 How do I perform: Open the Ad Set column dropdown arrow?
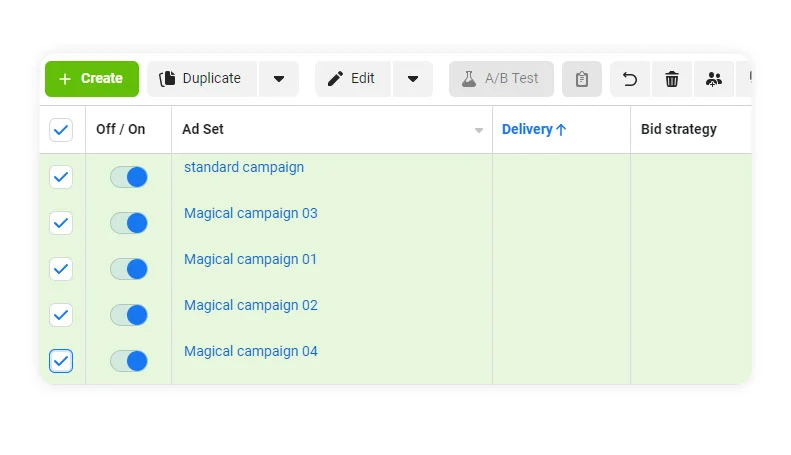(479, 130)
